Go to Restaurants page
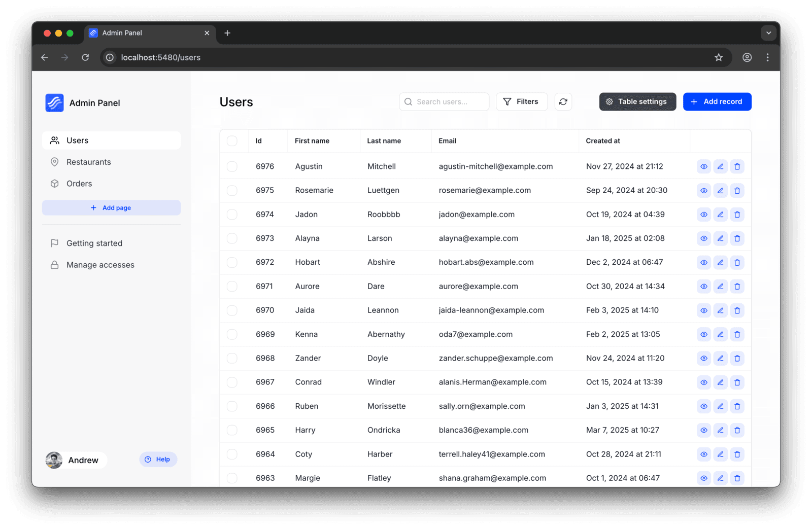 (x=111, y=162)
